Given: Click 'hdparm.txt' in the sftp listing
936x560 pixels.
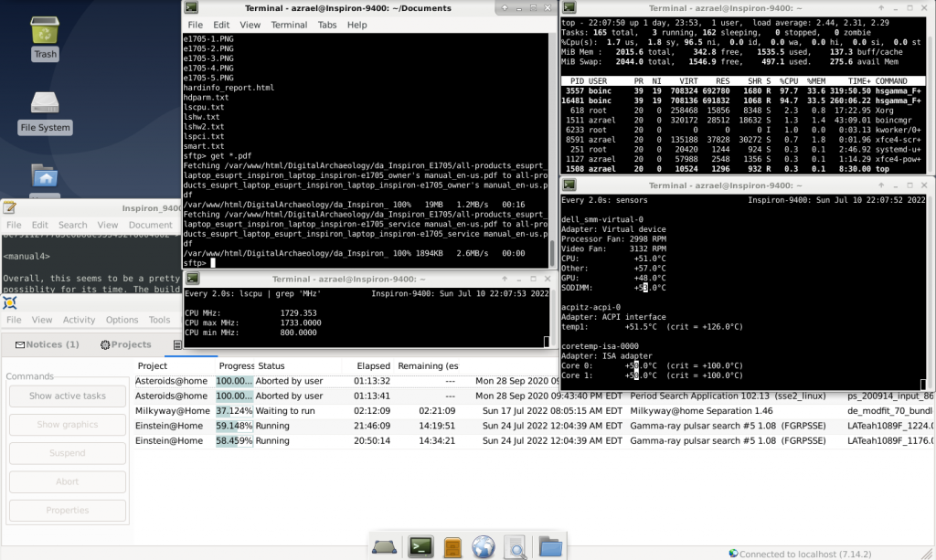Looking at the screenshot, I should pos(206,97).
